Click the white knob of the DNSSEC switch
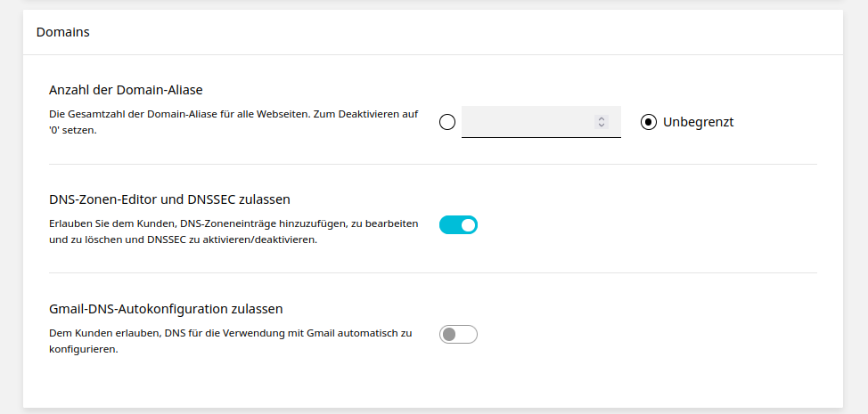Image resolution: width=868 pixels, height=414 pixels. point(468,225)
